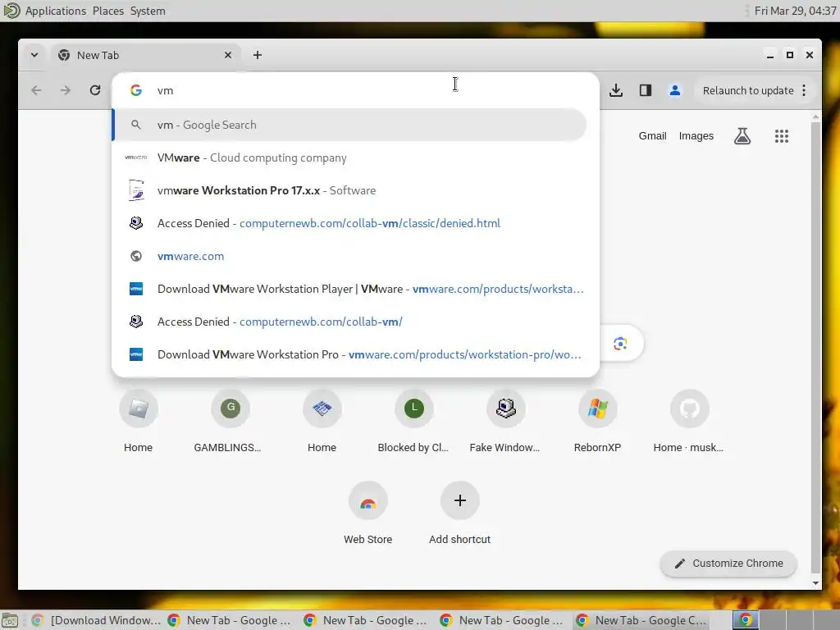This screenshot has height=630, width=840.
Task: Switch to the [Download Window... taskbar window
Action: pos(97,620)
